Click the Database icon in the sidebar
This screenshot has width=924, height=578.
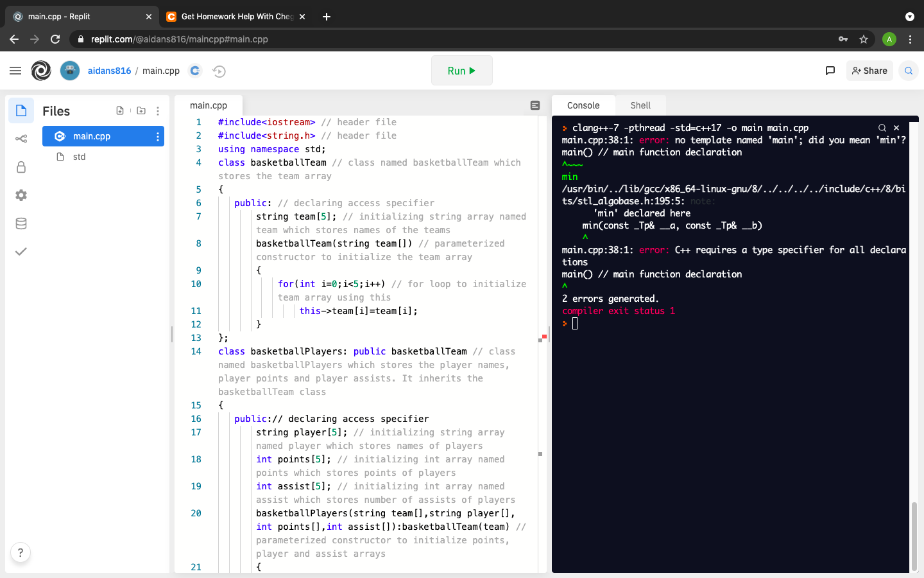pyautogui.click(x=21, y=223)
